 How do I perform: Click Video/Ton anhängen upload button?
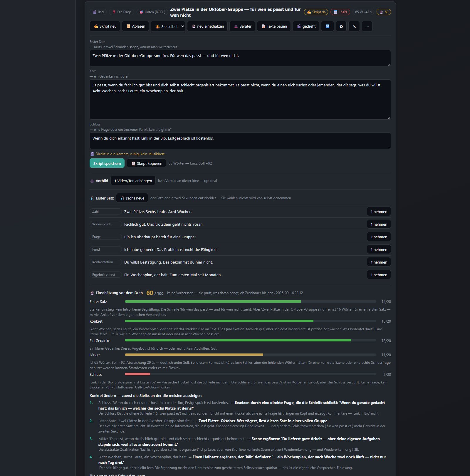133,181
